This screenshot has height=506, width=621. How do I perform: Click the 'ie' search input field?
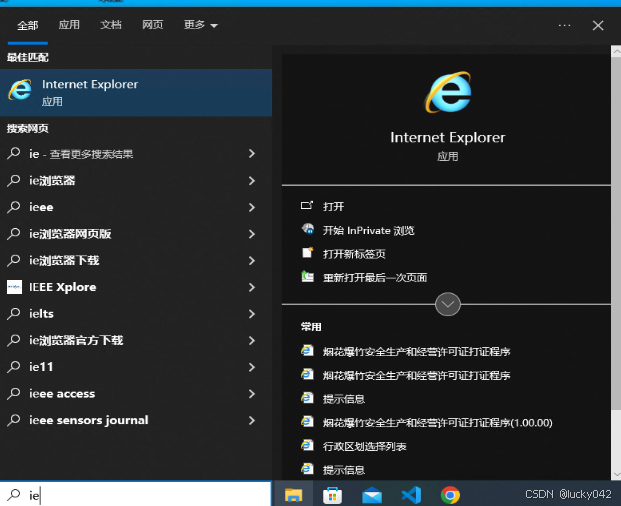(x=136, y=495)
